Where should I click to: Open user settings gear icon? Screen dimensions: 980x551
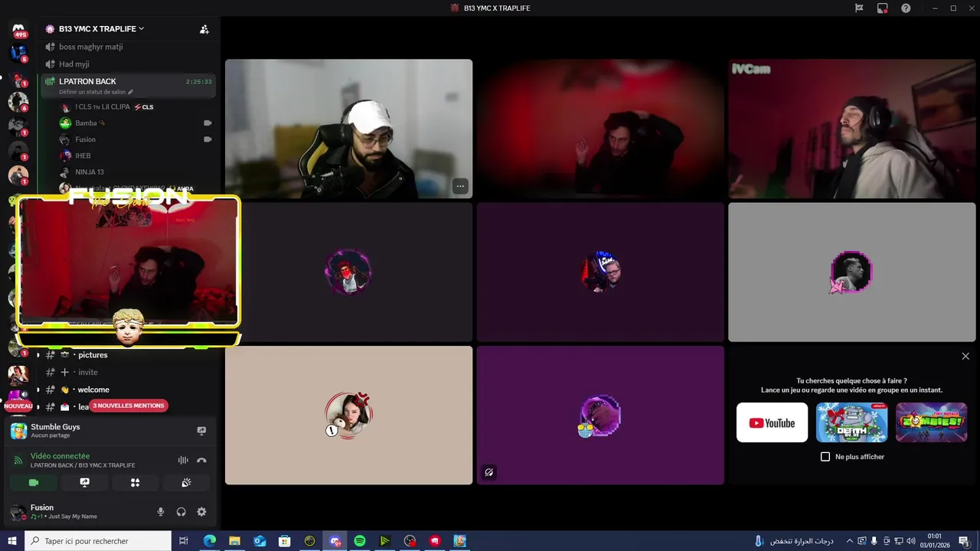[x=202, y=512]
